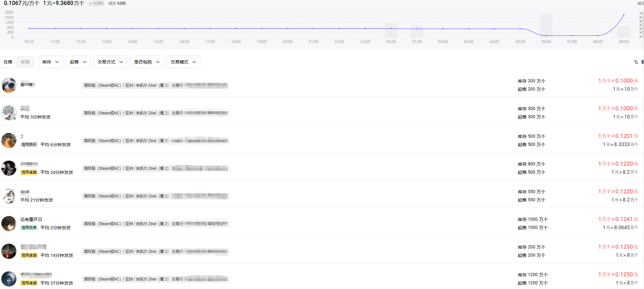Open the listing with 库存 1200 万个

pos(321,279)
